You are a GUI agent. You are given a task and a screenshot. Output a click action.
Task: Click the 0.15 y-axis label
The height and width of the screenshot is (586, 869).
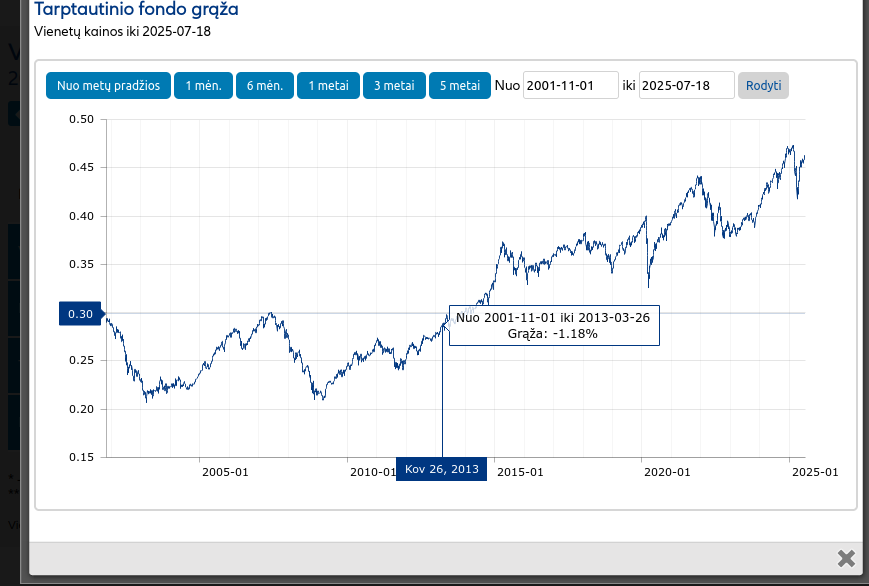click(x=81, y=457)
